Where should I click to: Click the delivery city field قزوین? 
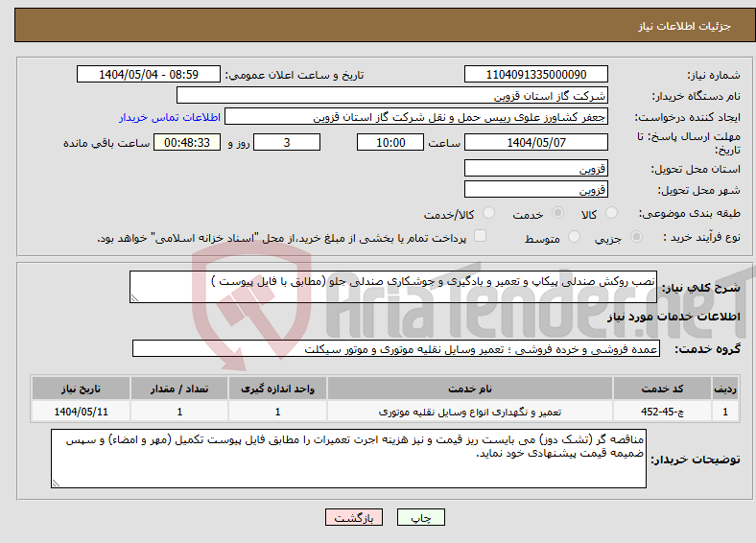tap(536, 189)
